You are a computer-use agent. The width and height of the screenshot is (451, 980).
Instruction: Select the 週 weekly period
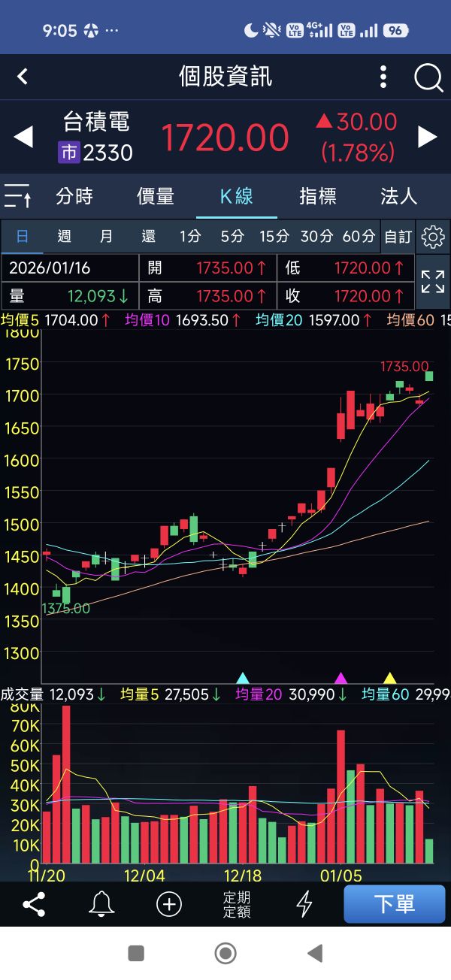pyautogui.click(x=65, y=237)
